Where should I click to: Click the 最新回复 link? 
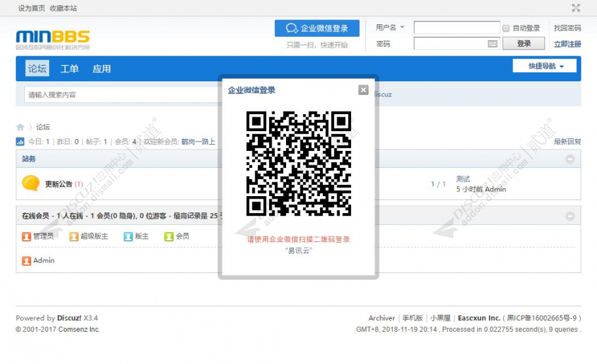click(x=567, y=142)
